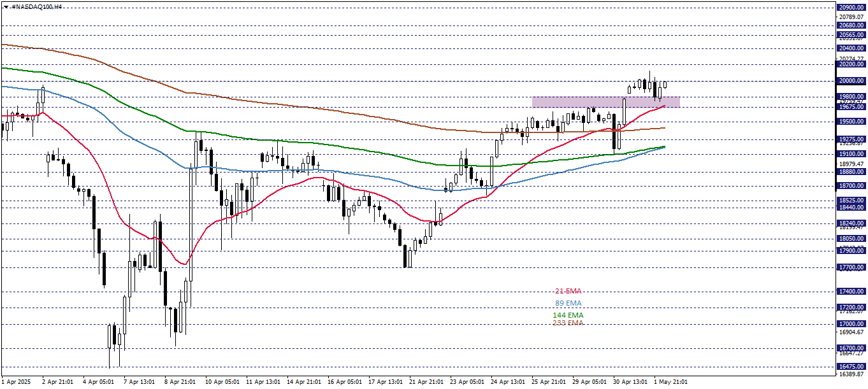
Task: Click the 10 Apr 05:01 time label
Action: (222, 382)
